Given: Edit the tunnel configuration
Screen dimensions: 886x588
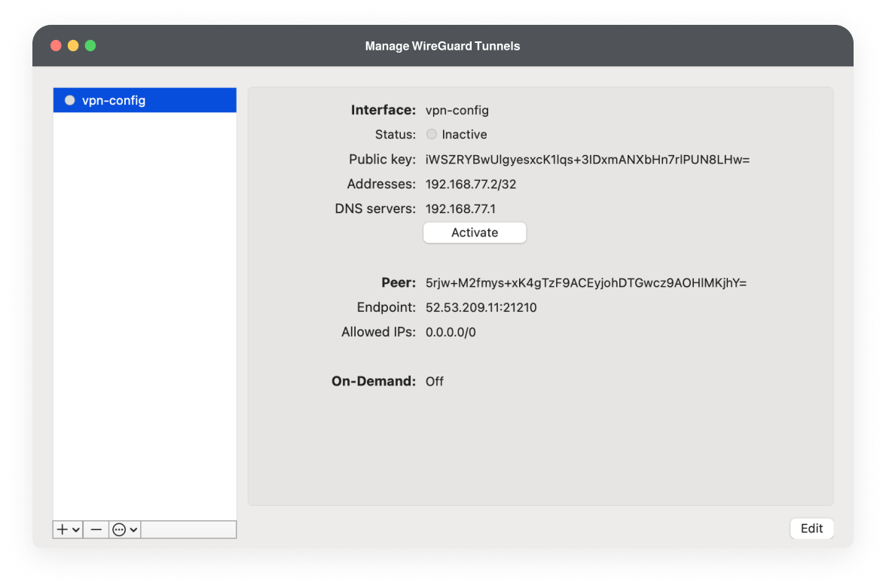Looking at the screenshot, I should click(x=811, y=528).
